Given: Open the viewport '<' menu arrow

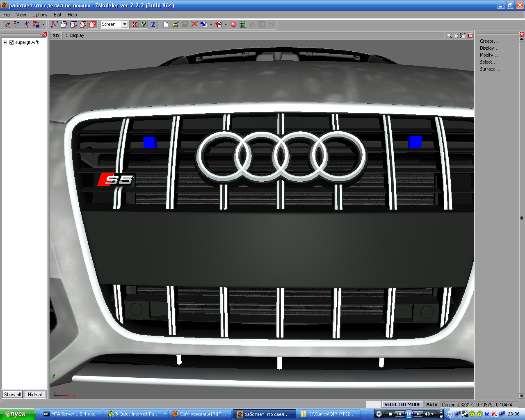Looking at the screenshot, I should click(x=66, y=36).
